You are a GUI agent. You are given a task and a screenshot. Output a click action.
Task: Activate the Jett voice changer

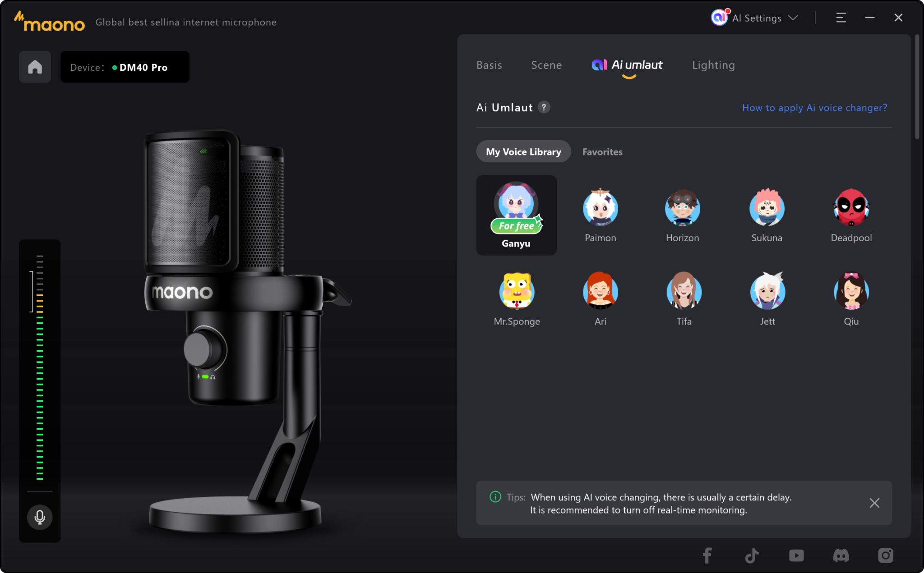(767, 292)
